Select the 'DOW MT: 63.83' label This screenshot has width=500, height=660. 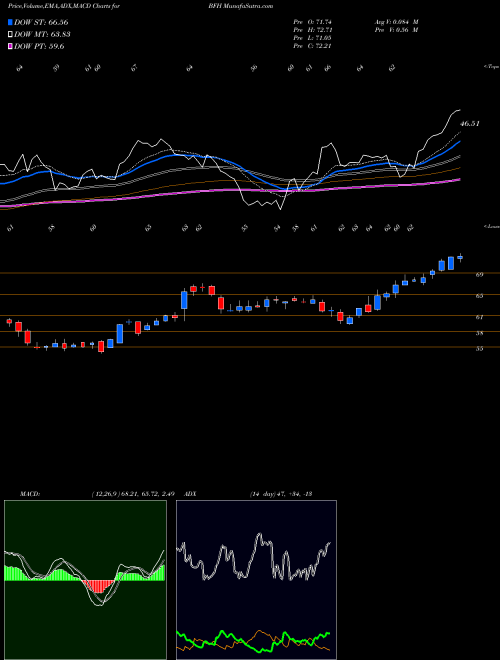pyautogui.click(x=42, y=35)
